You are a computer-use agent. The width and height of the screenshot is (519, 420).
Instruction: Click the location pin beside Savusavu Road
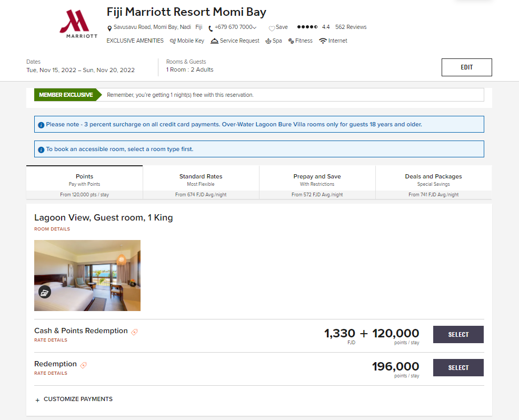tap(109, 26)
